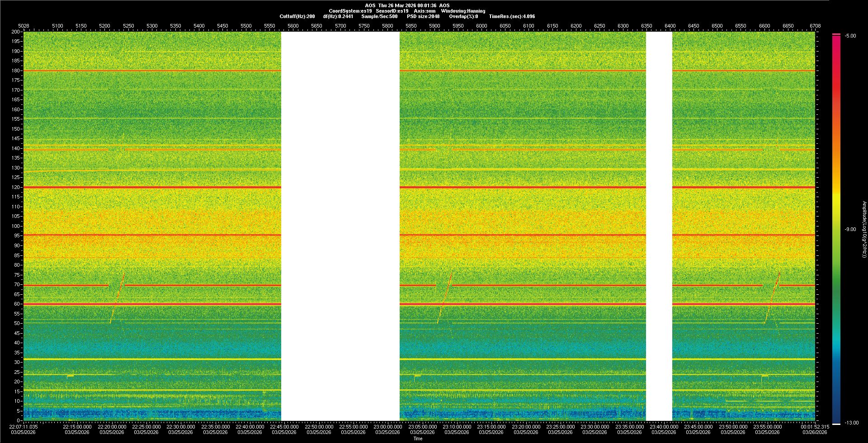Click the 00:01:52.315 end time label

coord(815,426)
